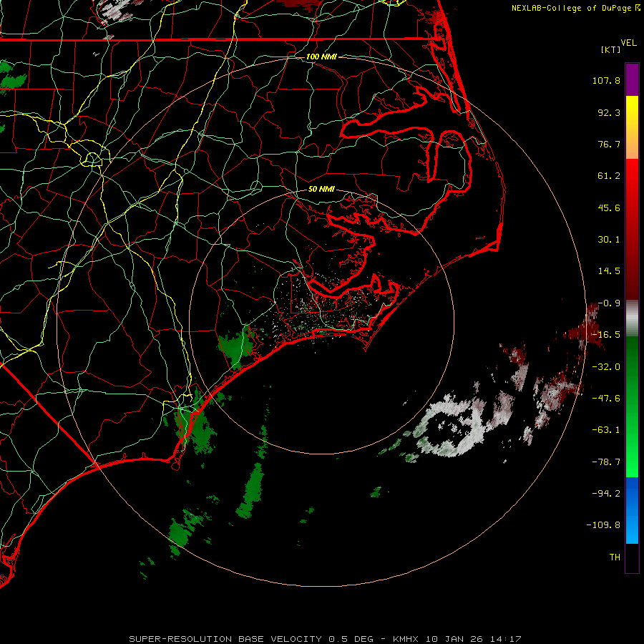Click the -94.2 legend value
Viewport: 644px width, 644px height.
606,494
